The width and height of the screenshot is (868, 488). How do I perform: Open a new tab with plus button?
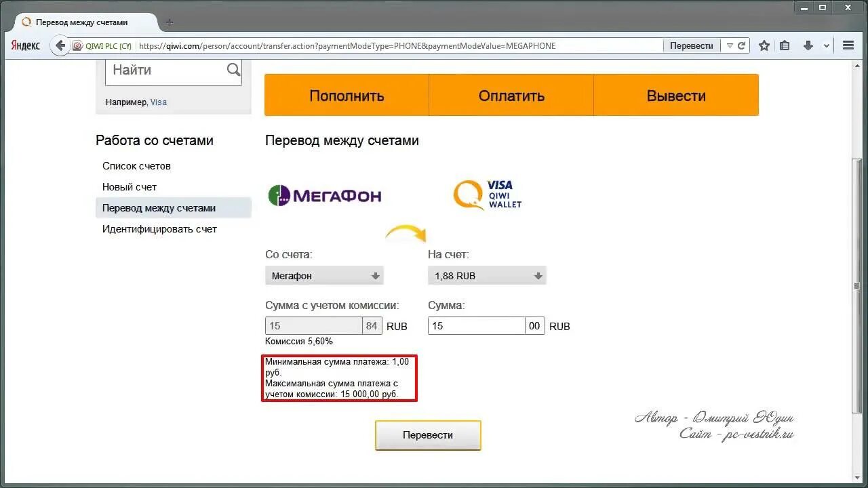coord(170,22)
